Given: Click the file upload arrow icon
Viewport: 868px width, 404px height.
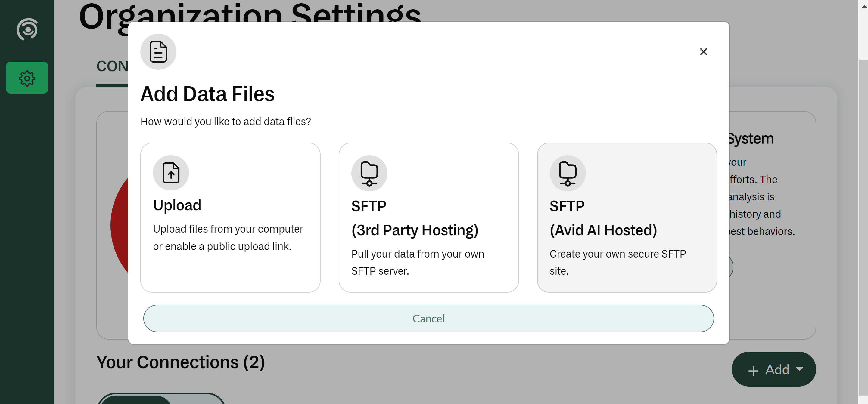Looking at the screenshot, I should point(171,173).
